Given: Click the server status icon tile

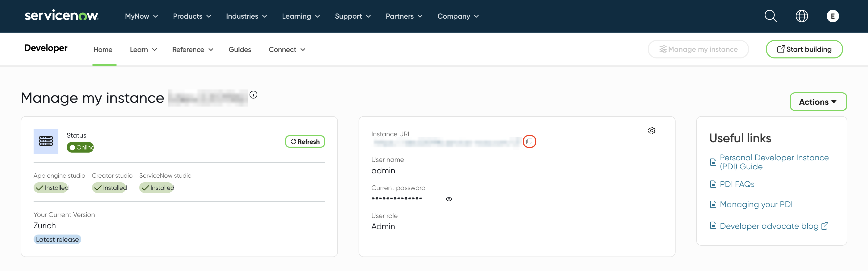Looking at the screenshot, I should (x=46, y=141).
